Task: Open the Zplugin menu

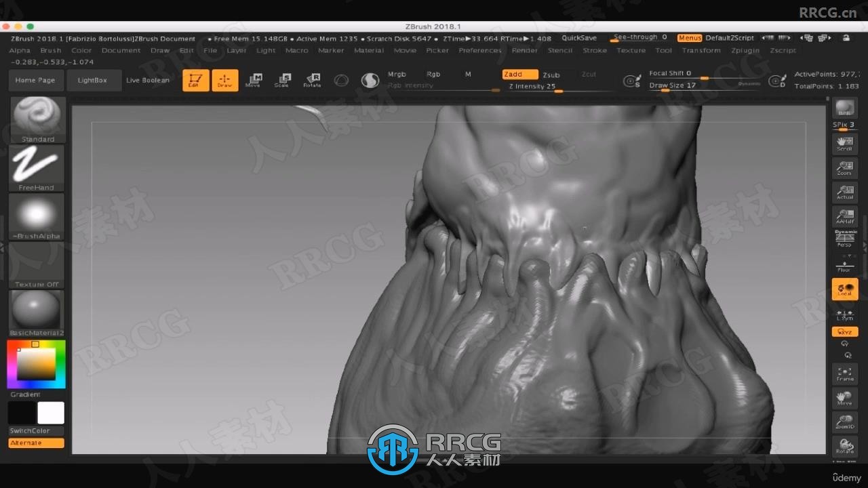Action: click(746, 51)
